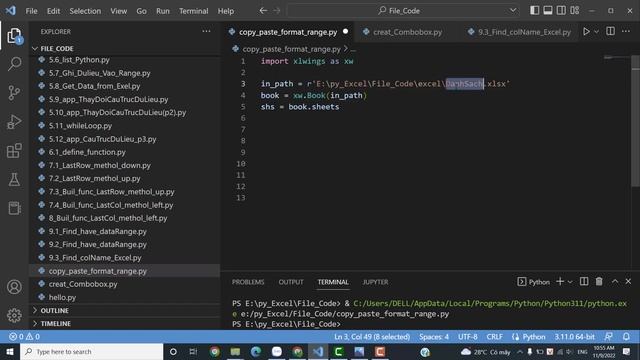Image resolution: width=640 pixels, height=360 pixels.
Task: Open the terminal launch profile dropdown
Action: (570, 282)
